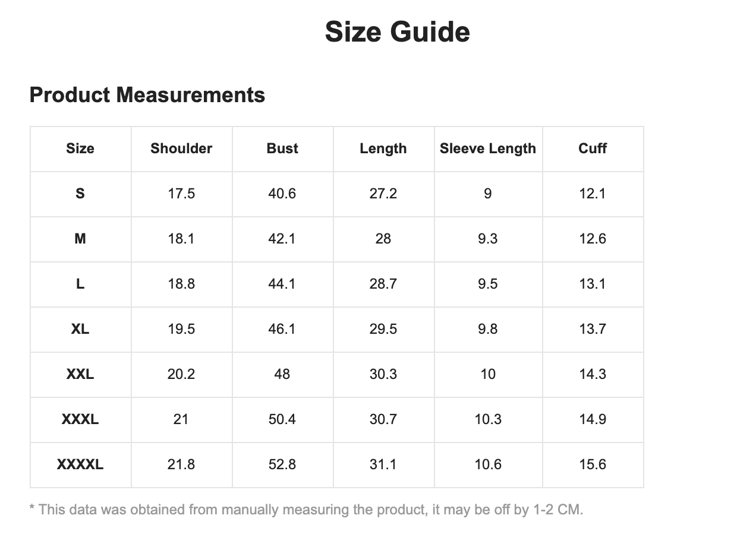Viewport: 756px width, 550px height.
Task: Click the XL size row label
Action: tap(80, 329)
